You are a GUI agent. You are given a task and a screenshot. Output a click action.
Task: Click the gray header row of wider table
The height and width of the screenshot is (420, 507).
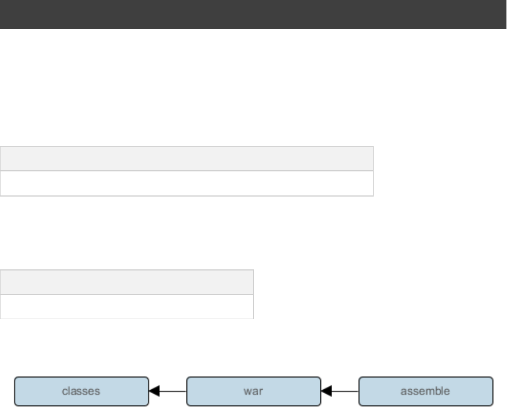[187, 158]
